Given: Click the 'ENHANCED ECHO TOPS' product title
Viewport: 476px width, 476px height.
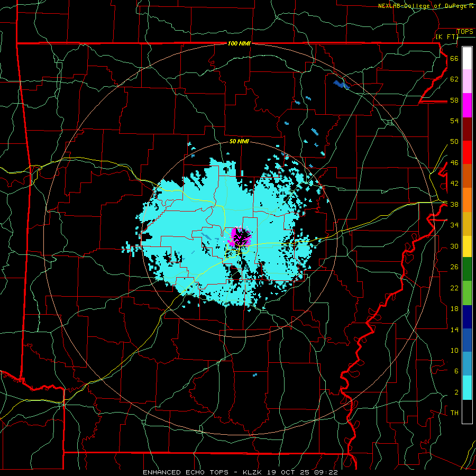Looking at the screenshot, I should pos(186,472).
